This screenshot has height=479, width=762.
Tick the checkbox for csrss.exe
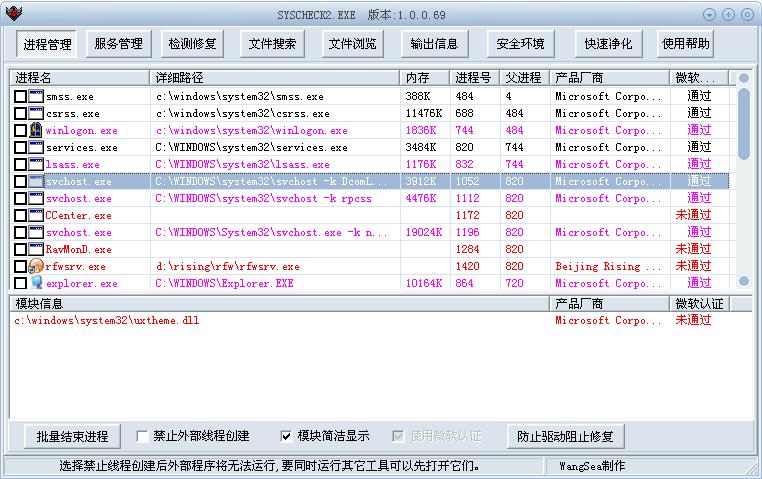pos(20,113)
